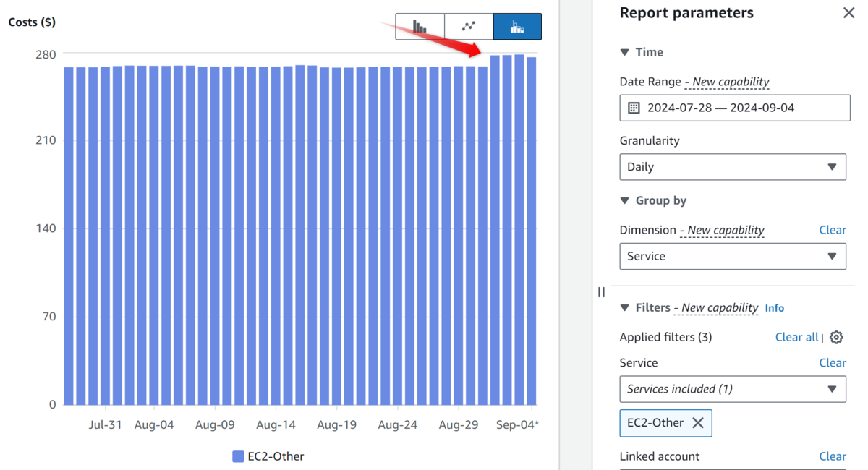Click the 140 cost axis value
The height and width of the screenshot is (470, 868).
pyautogui.click(x=46, y=228)
